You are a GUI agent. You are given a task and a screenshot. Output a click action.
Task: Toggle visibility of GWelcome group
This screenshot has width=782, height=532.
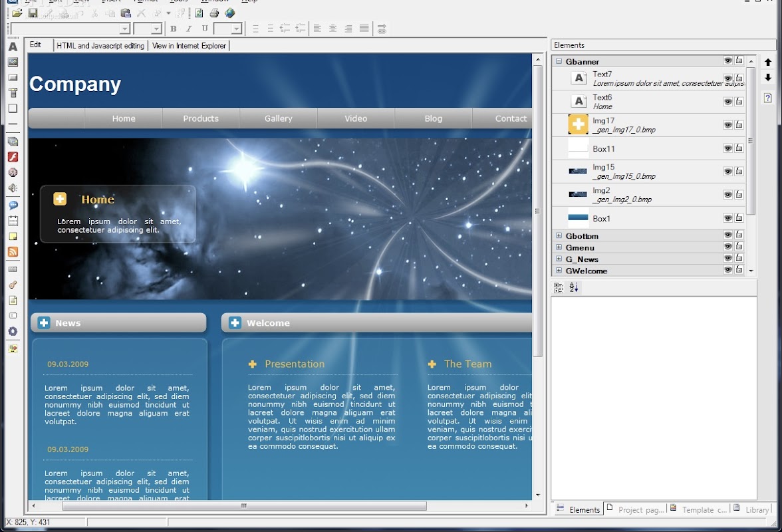(x=728, y=270)
